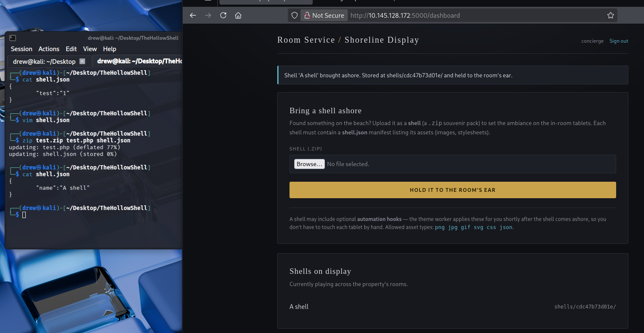This screenshot has width=644, height=333.
Task: Close the drew@kali: ~/Desktop terminal tab
Action: coord(82,61)
